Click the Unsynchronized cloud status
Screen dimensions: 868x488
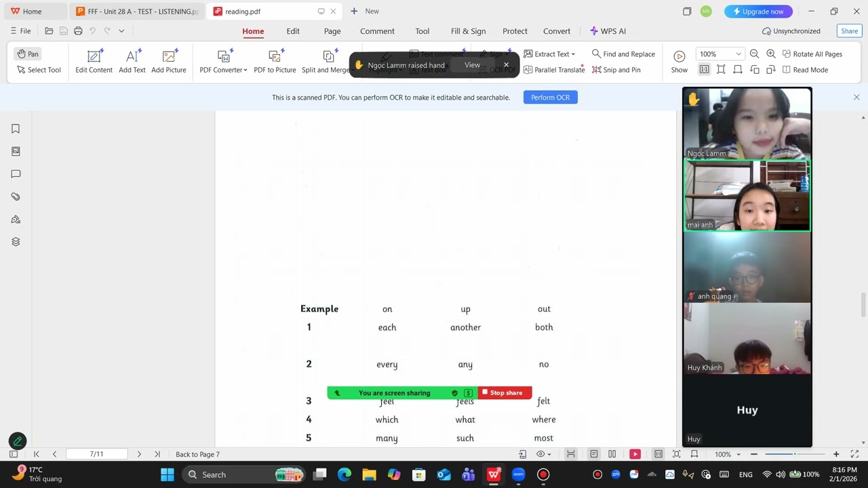pyautogui.click(x=791, y=31)
